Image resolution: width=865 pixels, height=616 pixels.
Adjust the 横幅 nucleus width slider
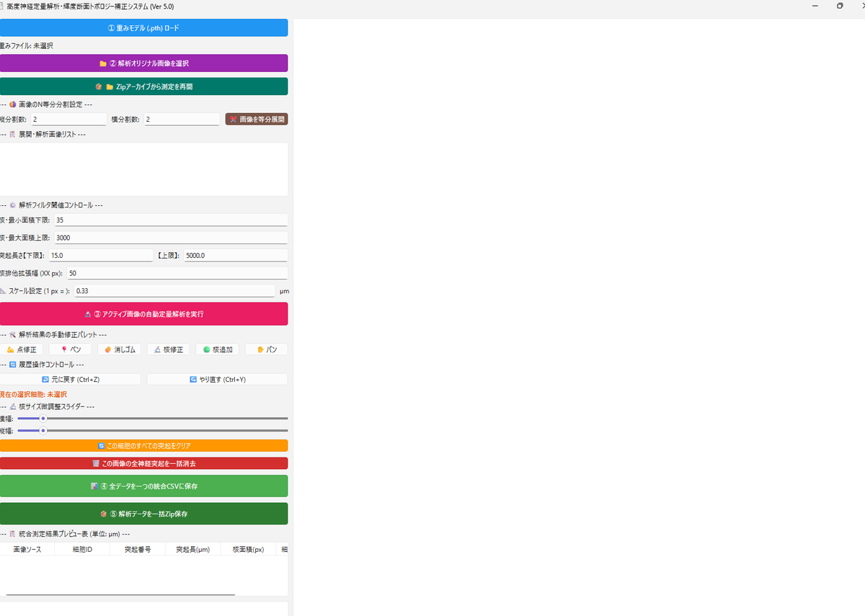point(152,418)
